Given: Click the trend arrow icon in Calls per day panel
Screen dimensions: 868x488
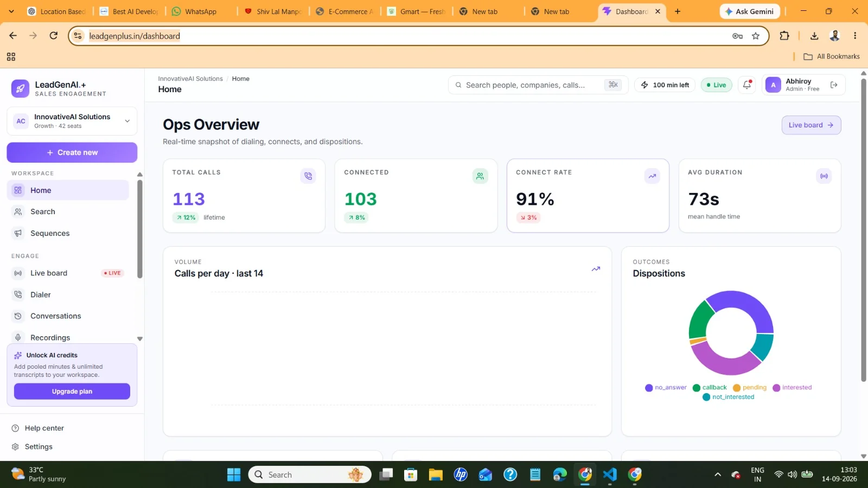Looking at the screenshot, I should [x=596, y=269].
